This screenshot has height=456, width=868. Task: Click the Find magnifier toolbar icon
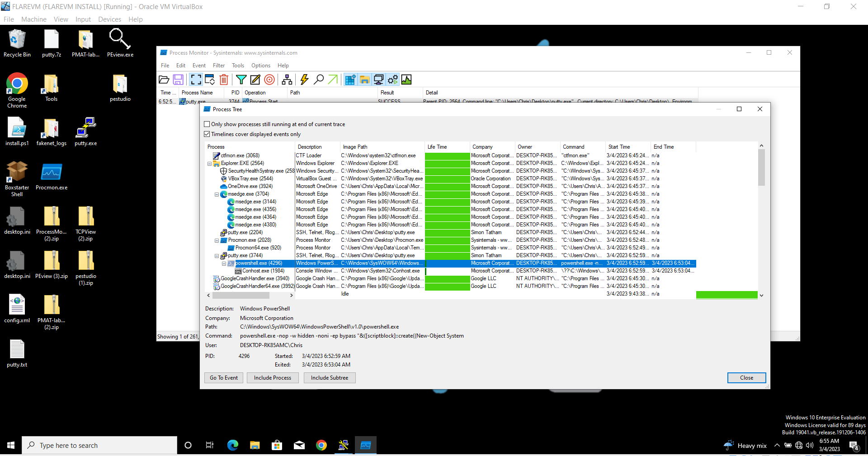pos(319,80)
